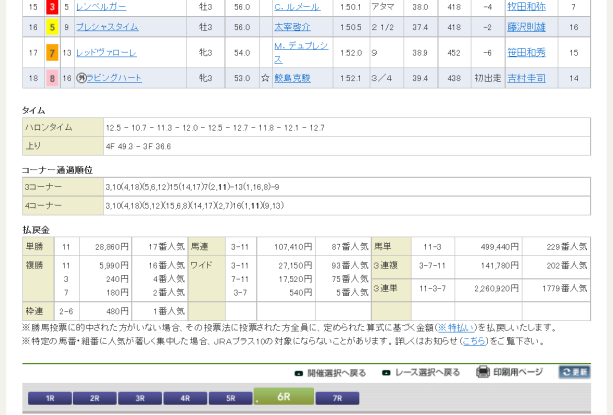Switch to the 1R race tab
Viewport: 613px width, 415px height.
click(48, 398)
